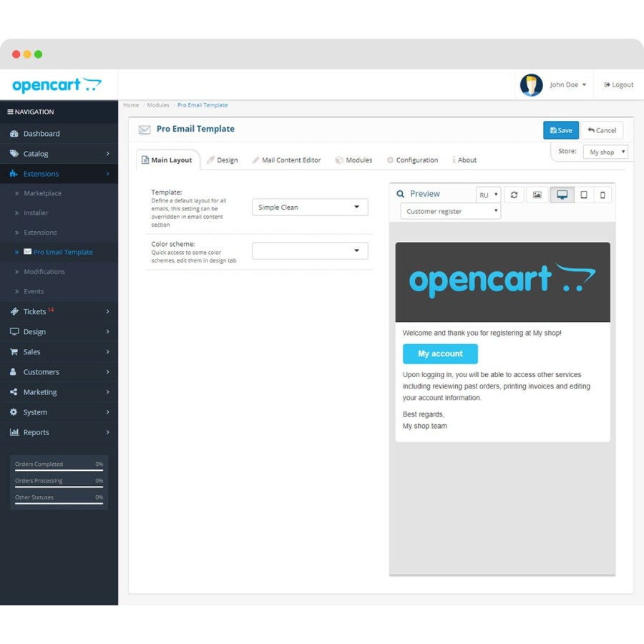Click the OpenCart logo in header
Screen dimensions: 644x644
tap(57, 85)
